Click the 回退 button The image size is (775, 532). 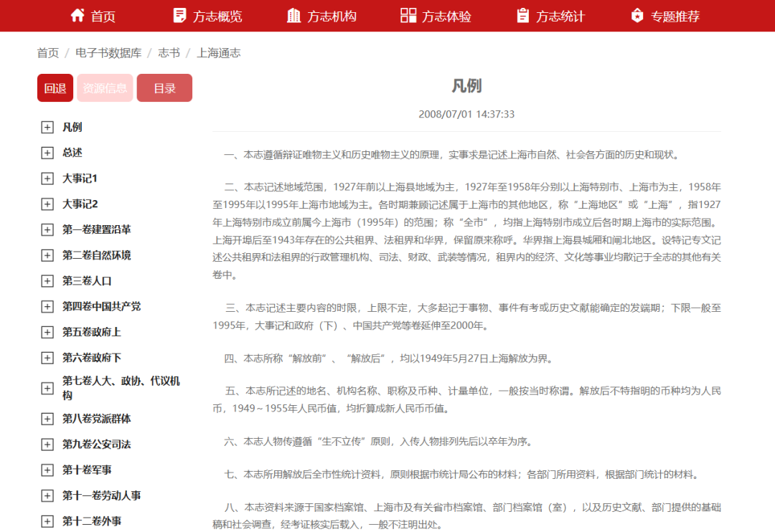[x=55, y=88]
